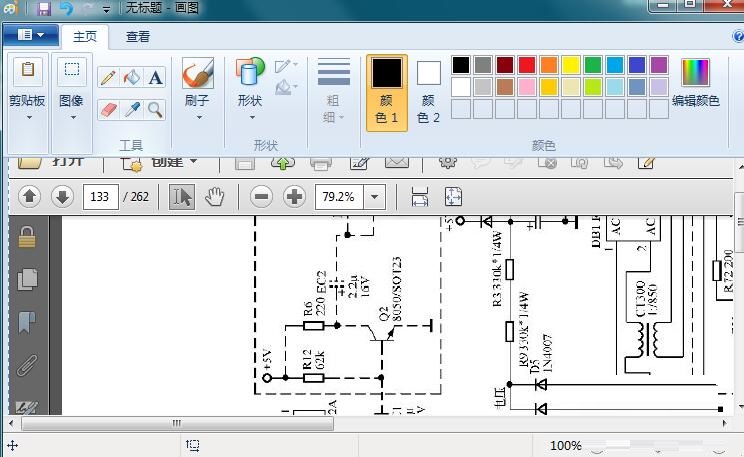The width and height of the screenshot is (744, 457).
Task: Pick the Color picker eyedropper tool
Action: point(132,109)
